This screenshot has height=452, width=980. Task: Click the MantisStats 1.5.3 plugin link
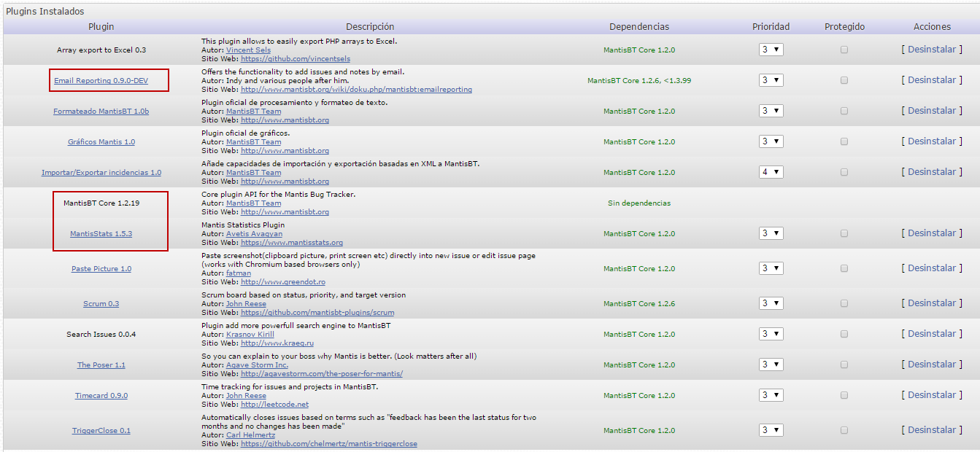click(x=101, y=234)
